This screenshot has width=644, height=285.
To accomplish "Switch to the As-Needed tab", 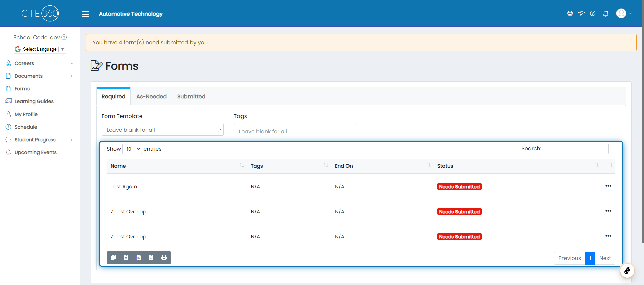I will coord(151,96).
